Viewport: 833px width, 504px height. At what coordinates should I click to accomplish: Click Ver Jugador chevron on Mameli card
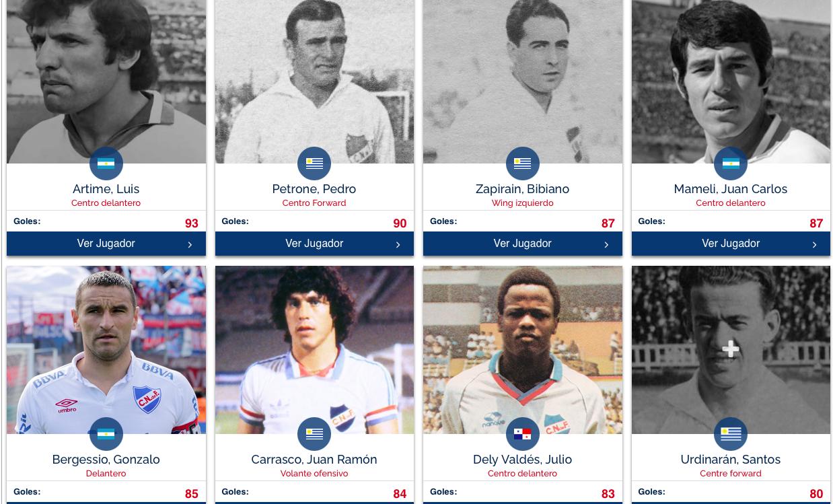point(814,244)
